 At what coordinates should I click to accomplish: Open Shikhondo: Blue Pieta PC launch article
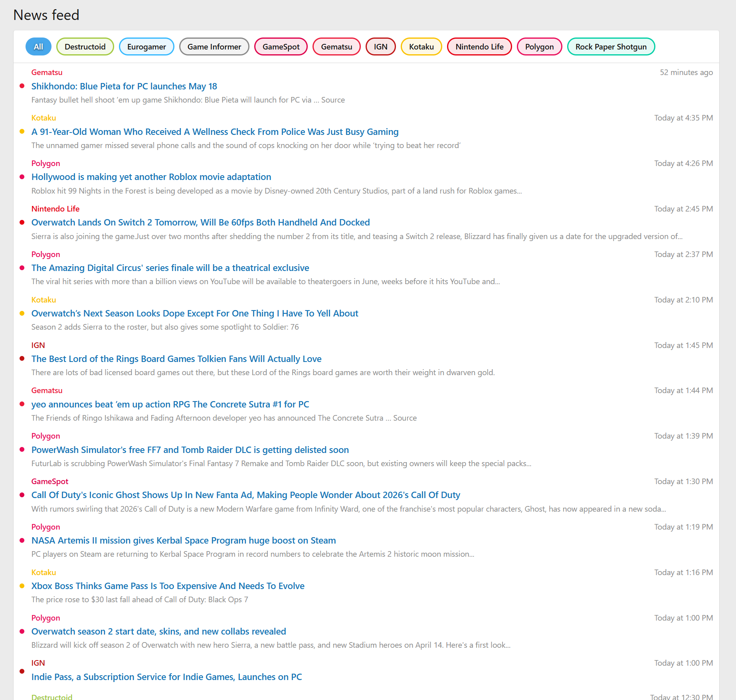[x=124, y=86]
